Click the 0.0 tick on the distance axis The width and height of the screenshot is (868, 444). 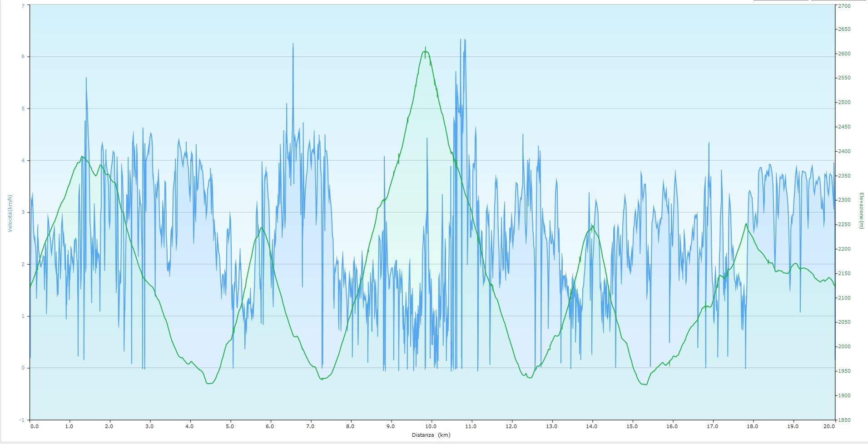pyautogui.click(x=34, y=426)
